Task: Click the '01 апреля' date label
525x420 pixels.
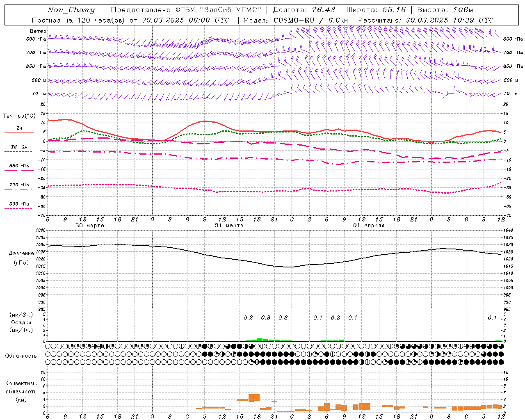Action: click(x=369, y=226)
